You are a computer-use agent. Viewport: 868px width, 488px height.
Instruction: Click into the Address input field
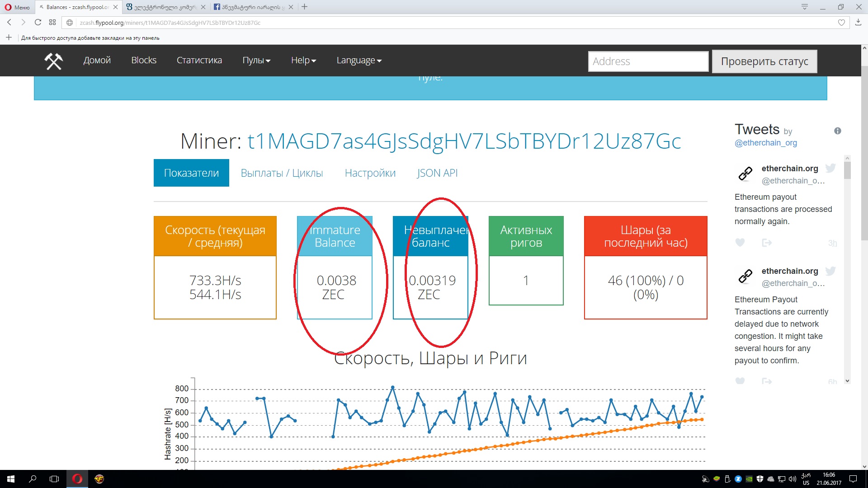[647, 61]
